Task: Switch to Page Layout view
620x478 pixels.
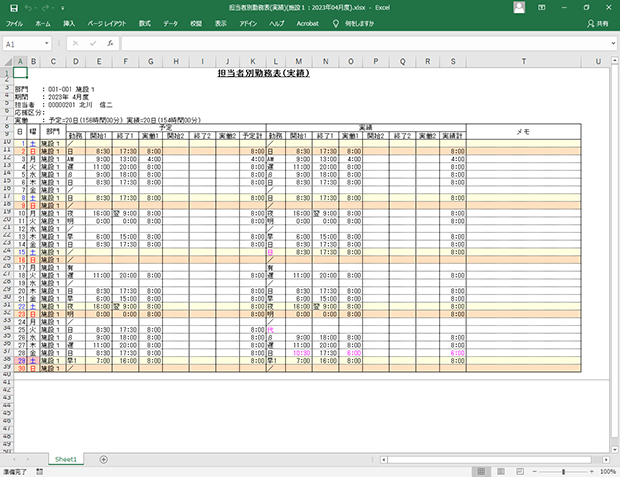Action: coord(502,471)
